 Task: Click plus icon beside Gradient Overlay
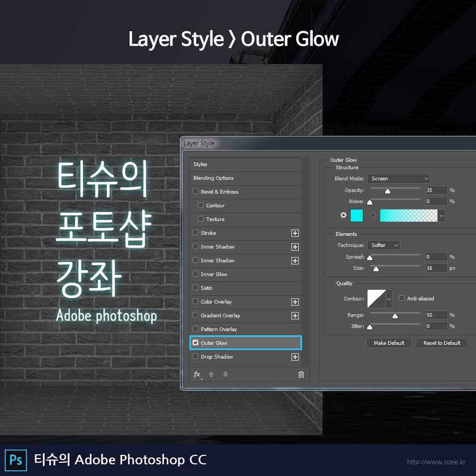295,316
